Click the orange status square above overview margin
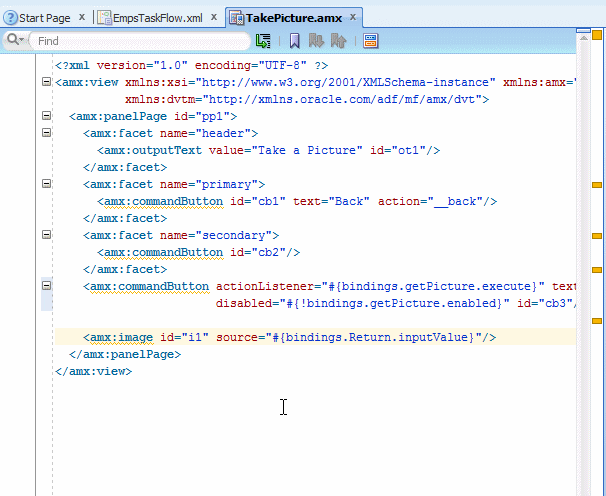The image size is (606, 496). click(x=597, y=35)
